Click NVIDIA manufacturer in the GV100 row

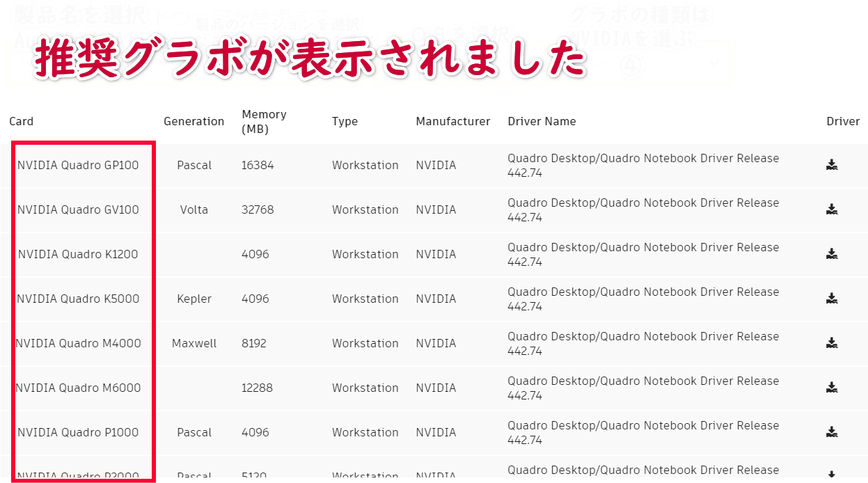pos(436,209)
